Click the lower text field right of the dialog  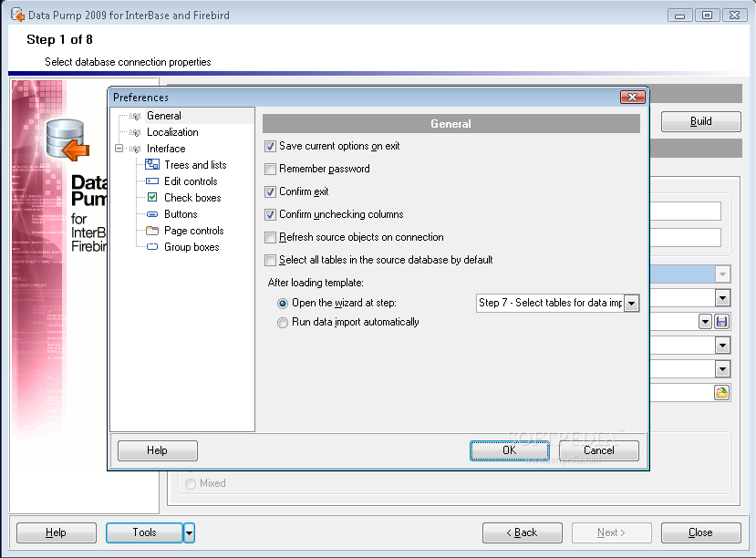[x=685, y=238]
